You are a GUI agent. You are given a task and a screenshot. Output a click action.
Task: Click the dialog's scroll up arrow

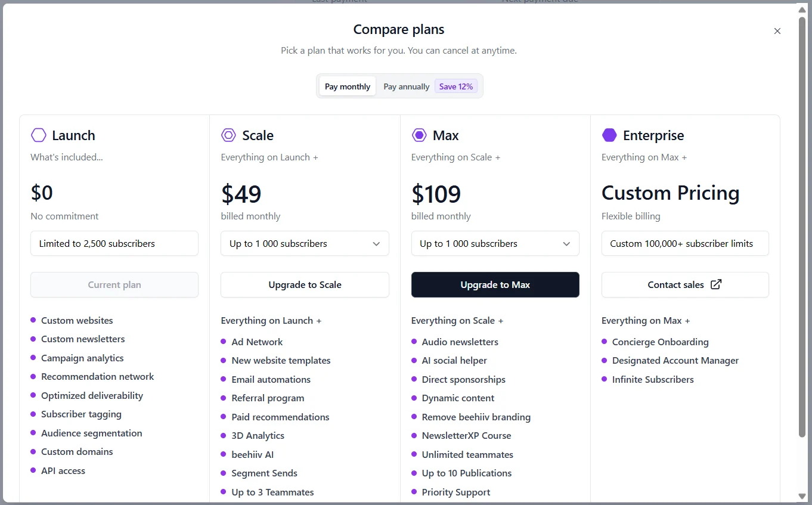click(802, 10)
